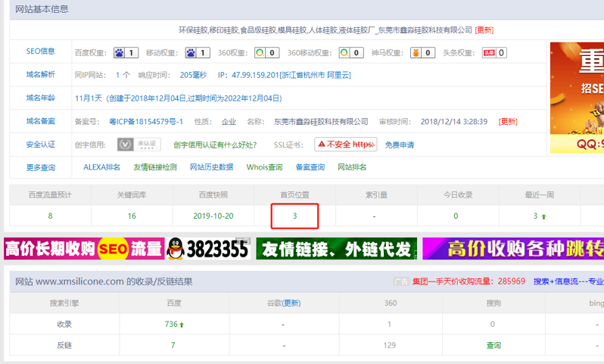This screenshot has height=364, width=604.
Task: Click Baidu snapshot date 2019-10-20
Action: [213, 216]
